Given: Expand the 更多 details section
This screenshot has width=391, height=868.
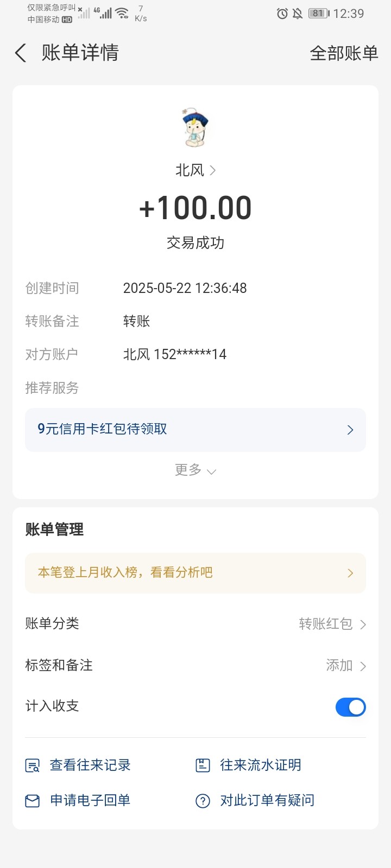Looking at the screenshot, I should pos(195,470).
